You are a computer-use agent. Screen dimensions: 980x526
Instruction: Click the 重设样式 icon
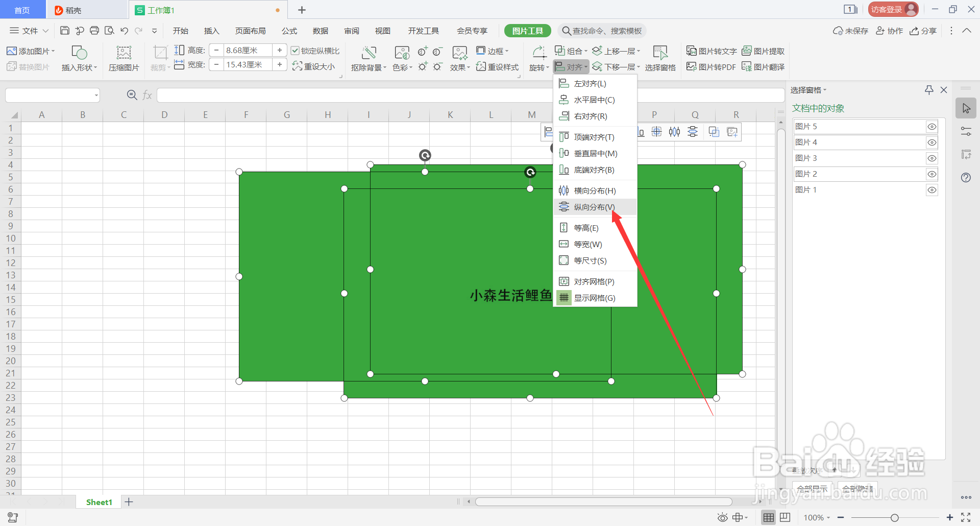pos(497,66)
